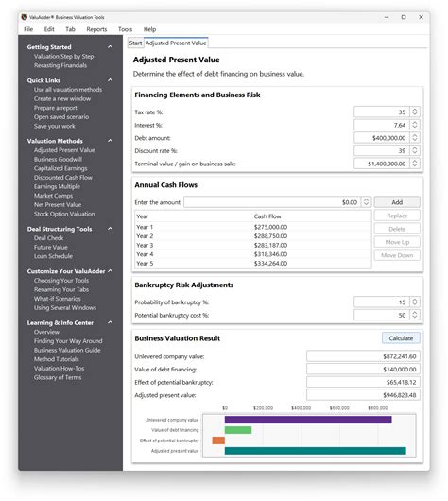The width and height of the screenshot is (448, 501).
Task: Collapse the Learning & Info Center section
Action: coord(111,322)
